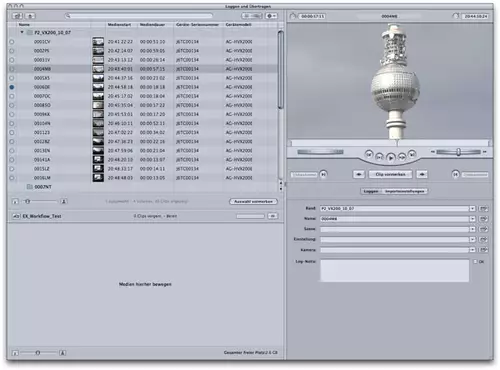
Task: Toggle the status circle of clip 0002PS
Action: [x=12, y=51]
